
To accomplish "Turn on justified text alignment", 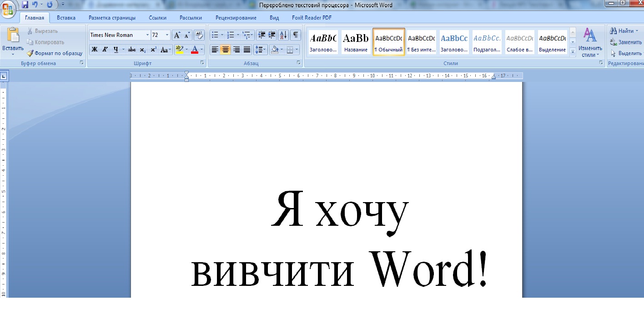I will (x=247, y=50).
